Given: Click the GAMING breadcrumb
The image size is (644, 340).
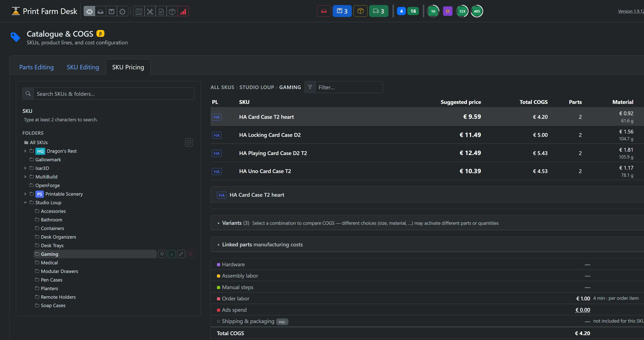Looking at the screenshot, I should coord(290,87).
